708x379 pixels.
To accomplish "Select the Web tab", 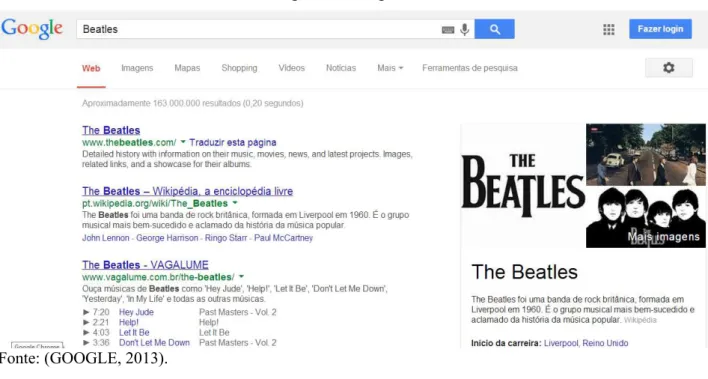I will [91, 68].
